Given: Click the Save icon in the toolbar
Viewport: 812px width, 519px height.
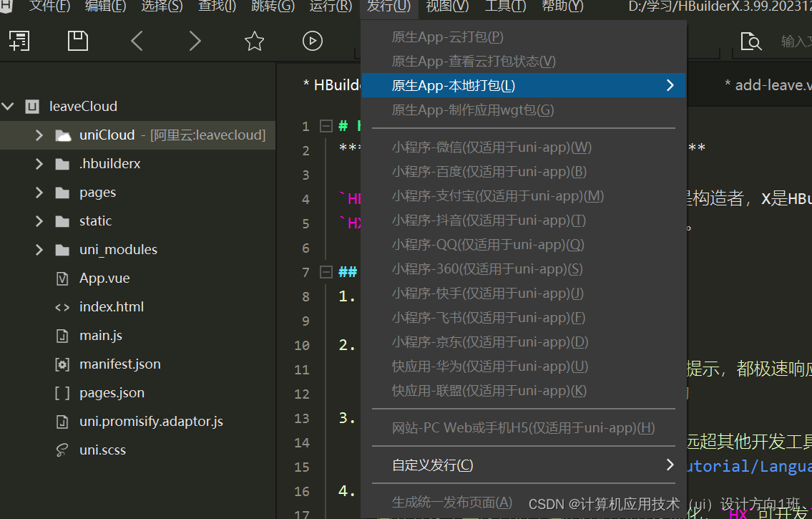Looking at the screenshot, I should (x=77, y=41).
